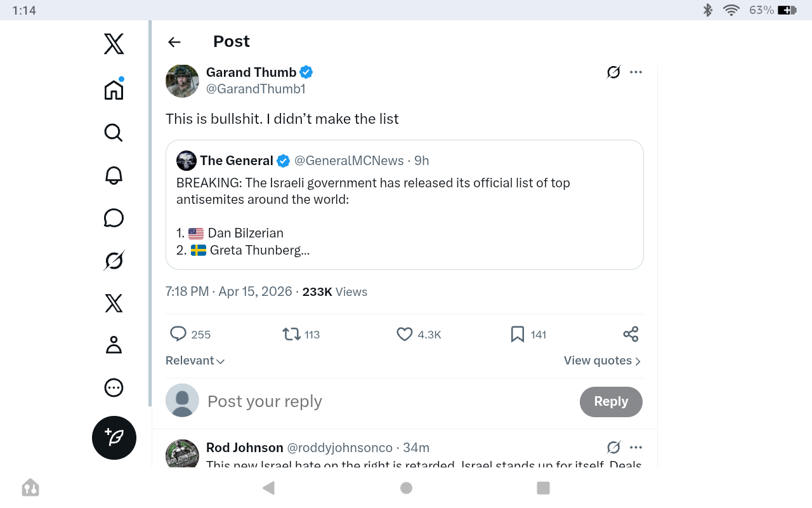The height and width of the screenshot is (508, 812).
Task: Click the compose new post button
Action: [114, 438]
